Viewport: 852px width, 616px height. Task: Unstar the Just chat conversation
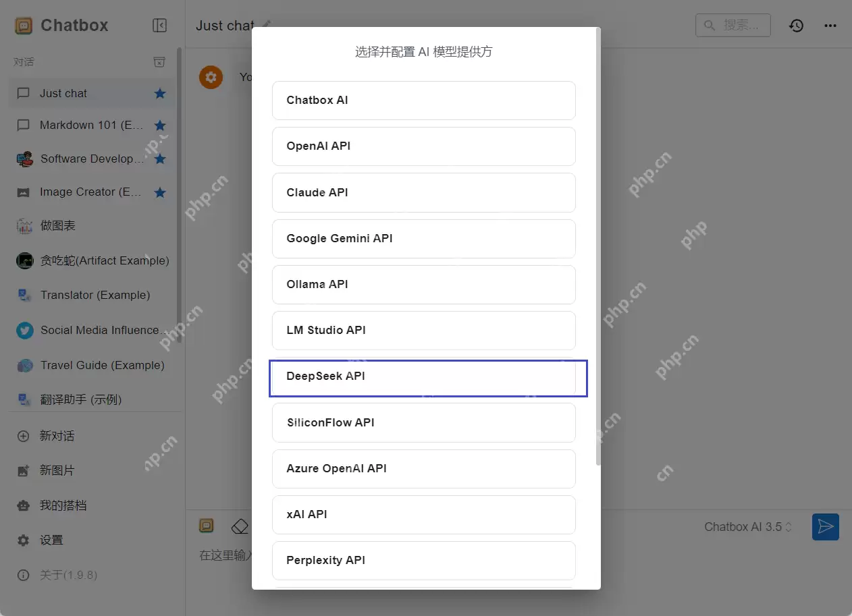[x=159, y=94]
